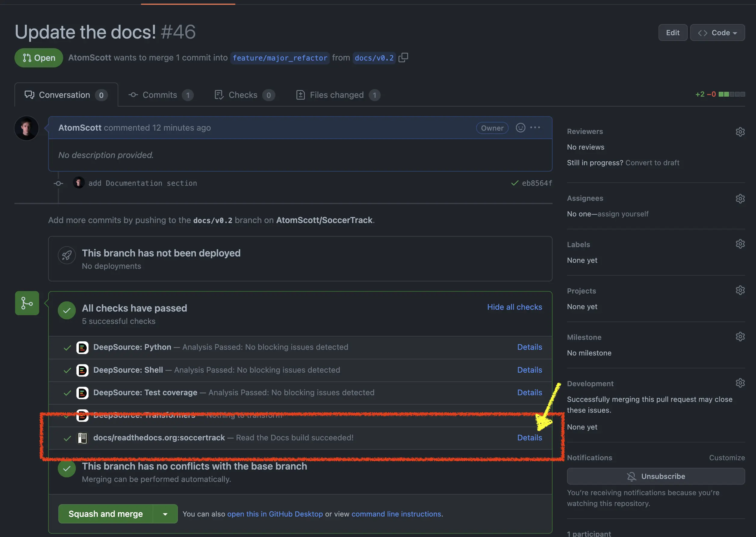Customize notification settings

(x=727, y=458)
